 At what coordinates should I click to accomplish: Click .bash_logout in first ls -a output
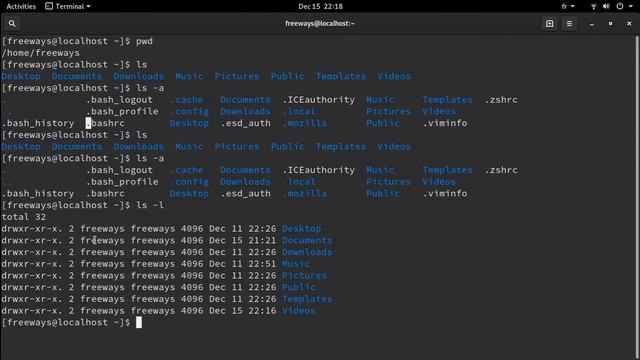point(119,100)
